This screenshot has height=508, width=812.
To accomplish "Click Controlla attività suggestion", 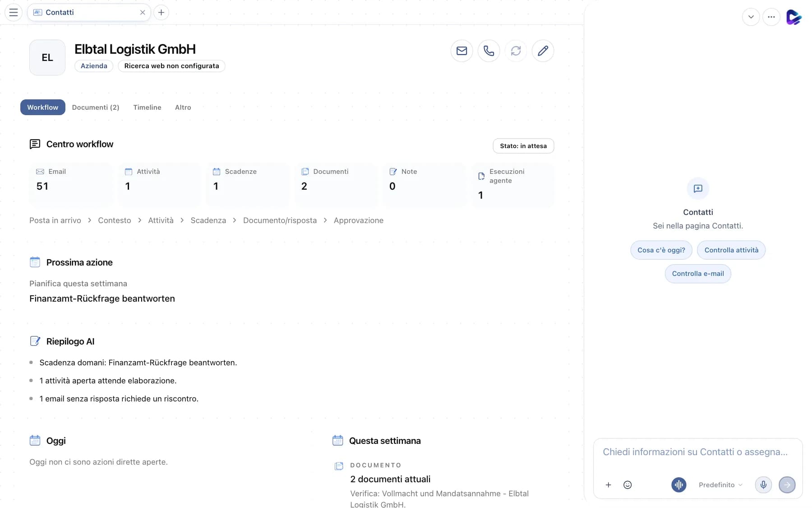I will 731,250.
